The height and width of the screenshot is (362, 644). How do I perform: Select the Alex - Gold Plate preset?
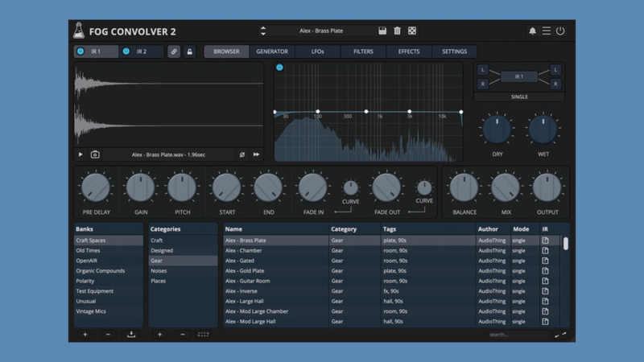tap(392, 271)
